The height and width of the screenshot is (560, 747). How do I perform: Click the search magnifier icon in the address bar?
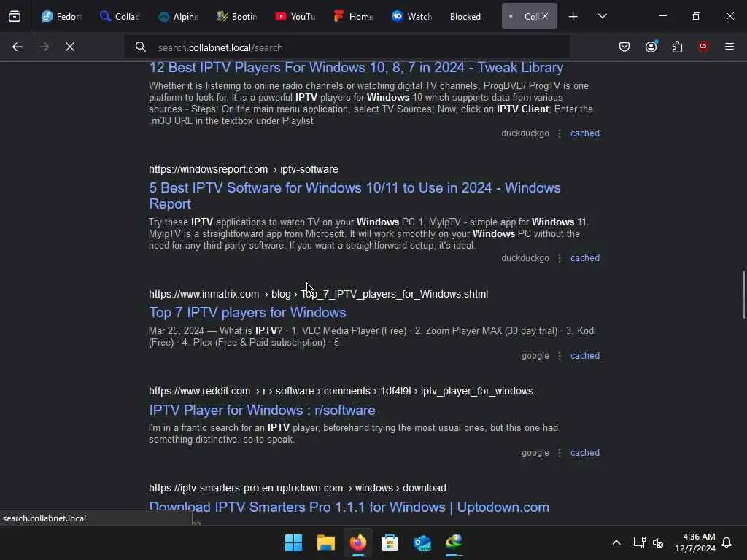(140, 47)
